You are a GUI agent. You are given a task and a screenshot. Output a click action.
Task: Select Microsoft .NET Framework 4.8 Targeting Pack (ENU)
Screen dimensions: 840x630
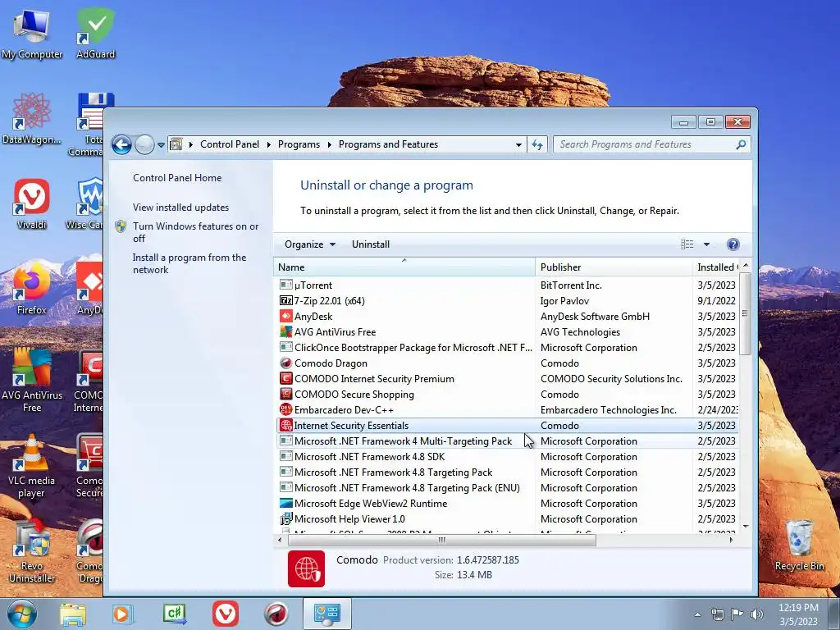[507, 487]
